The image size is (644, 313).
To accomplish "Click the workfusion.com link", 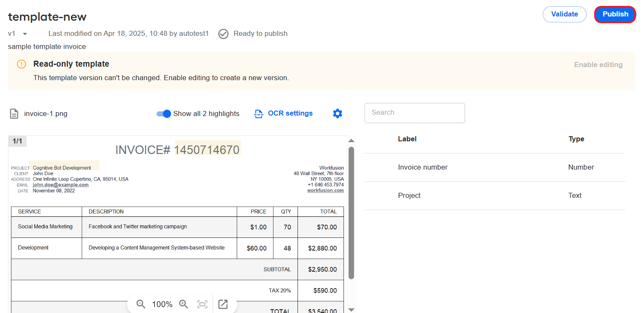I will (325, 191).
